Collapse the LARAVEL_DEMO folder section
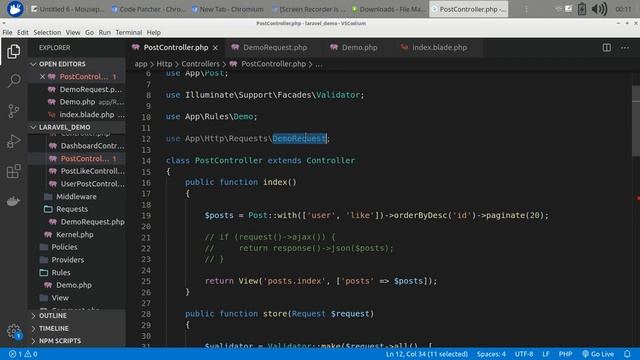This screenshot has height=360, width=640. click(x=77, y=127)
